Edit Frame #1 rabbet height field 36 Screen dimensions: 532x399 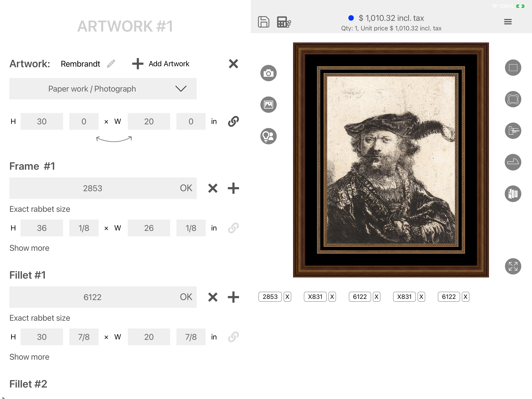coord(42,228)
